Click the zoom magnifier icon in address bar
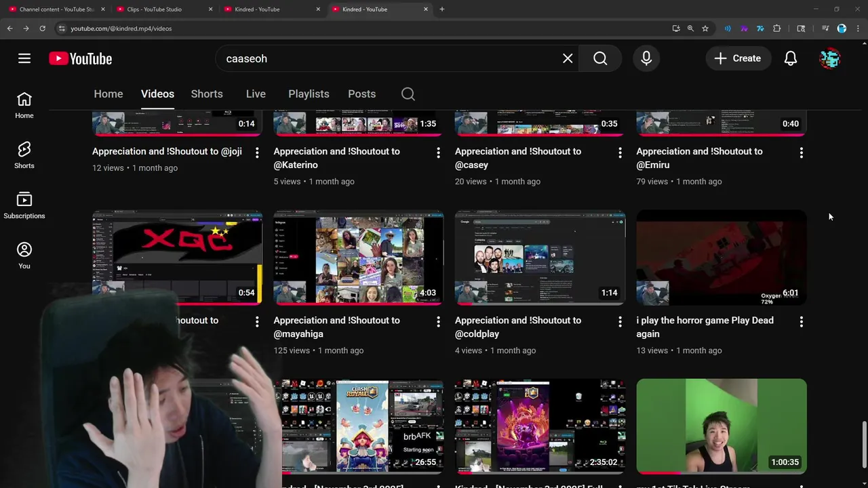868x488 pixels. tap(690, 28)
